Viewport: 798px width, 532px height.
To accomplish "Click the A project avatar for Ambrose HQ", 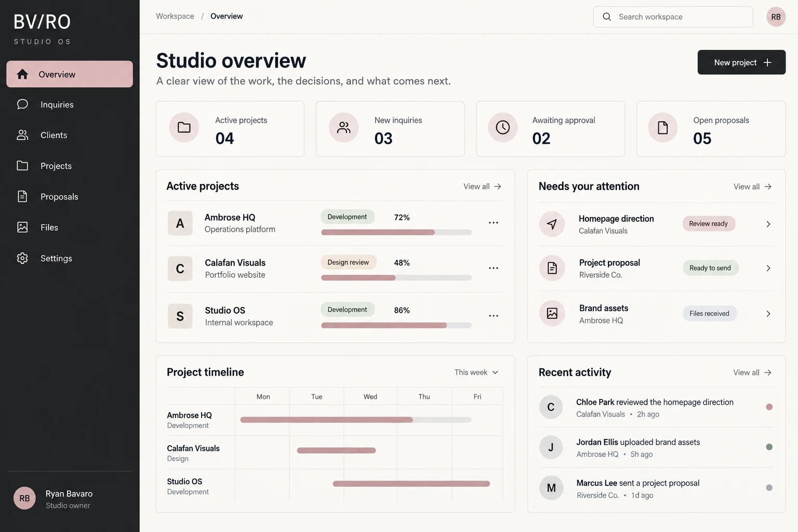I will point(180,223).
